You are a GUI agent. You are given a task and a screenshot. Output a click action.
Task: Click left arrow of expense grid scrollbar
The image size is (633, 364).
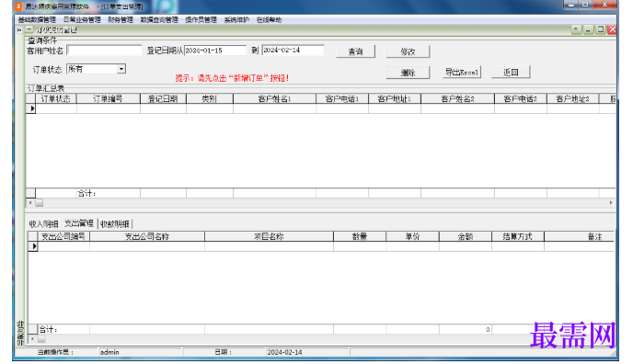(32, 339)
